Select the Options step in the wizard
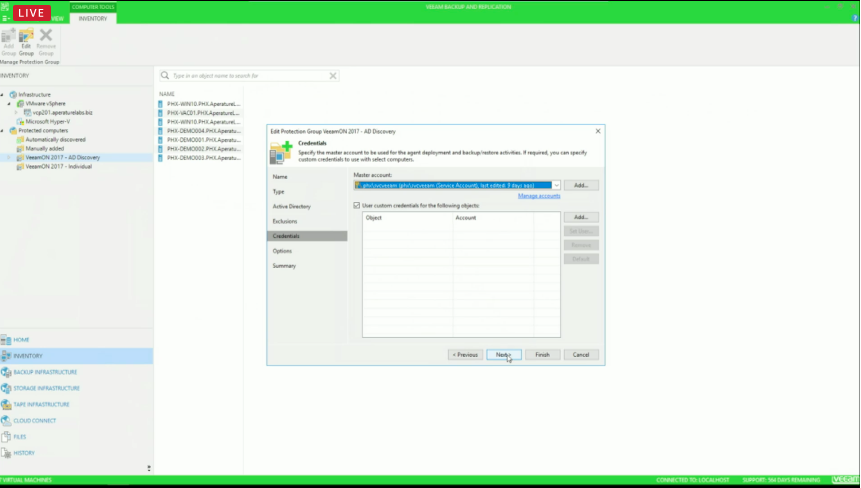 click(282, 251)
